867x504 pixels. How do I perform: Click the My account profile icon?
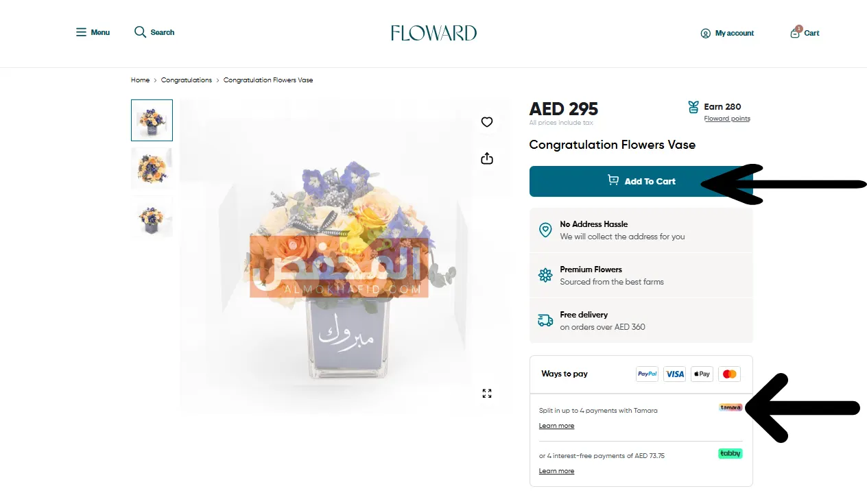[705, 33]
